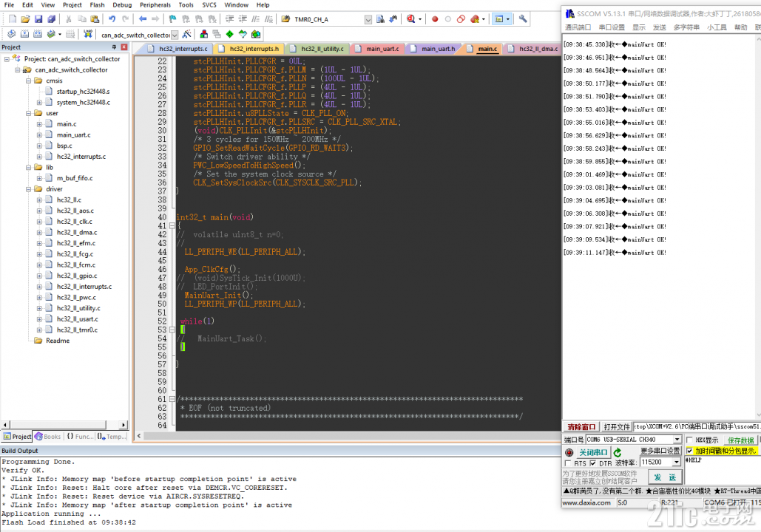Click the 清除窗口 button in SSCOM
Screen dimensions: 761x532
tap(581, 427)
